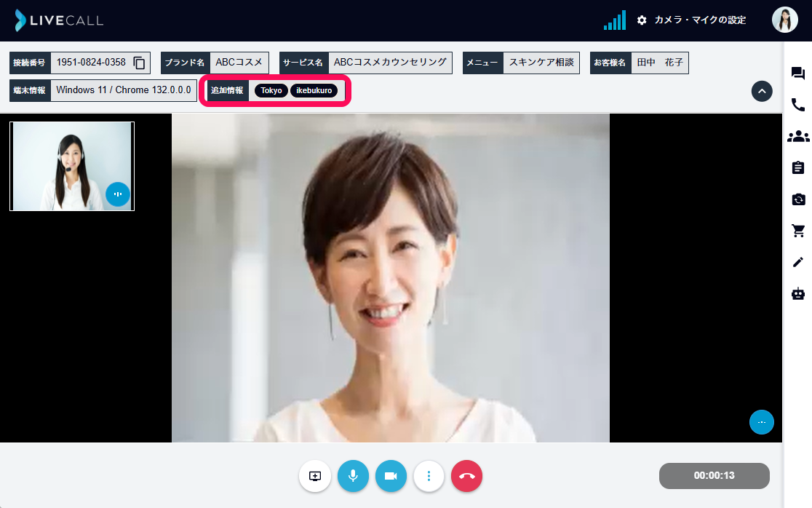This screenshot has height=508, width=812.
Task: Click the Tokyo tag
Action: tap(271, 91)
